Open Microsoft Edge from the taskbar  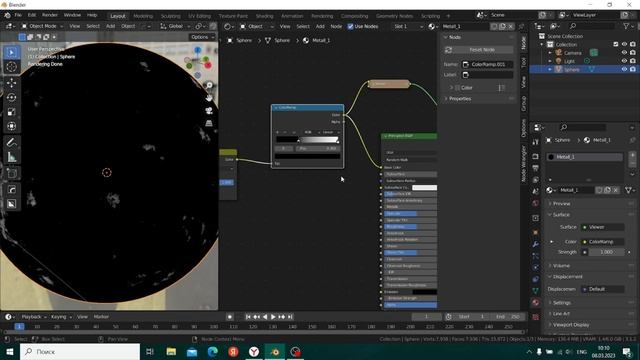[212, 351]
